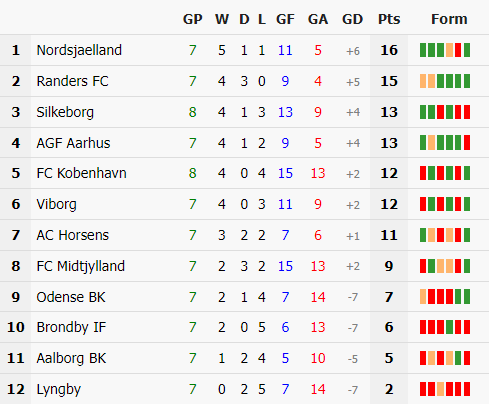Select Brondby IF's points value 6
489x404 pixels.
389,327
